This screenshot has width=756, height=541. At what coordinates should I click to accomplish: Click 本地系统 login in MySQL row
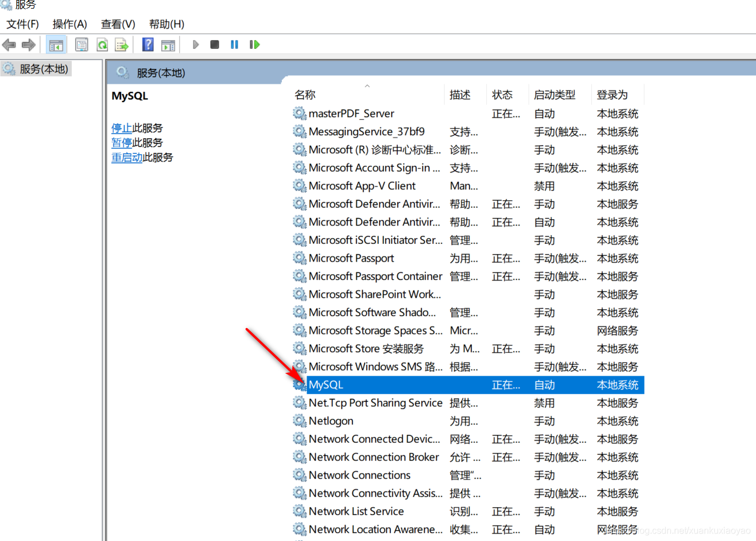[x=618, y=385]
